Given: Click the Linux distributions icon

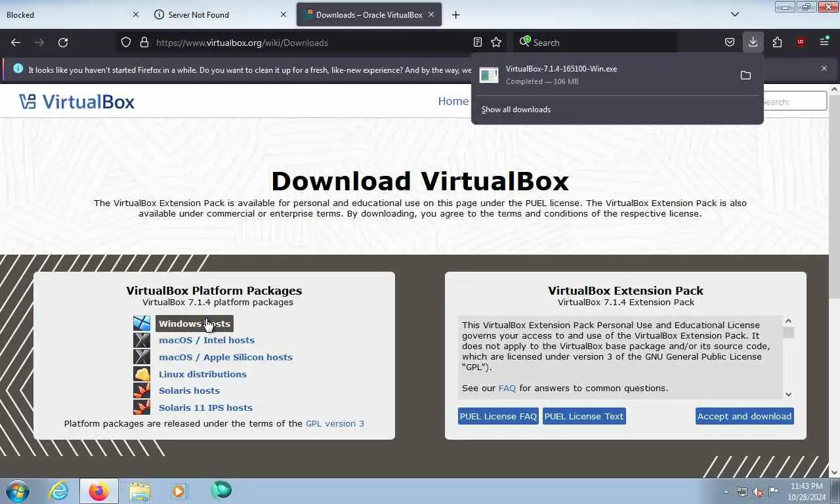Looking at the screenshot, I should [x=142, y=374].
